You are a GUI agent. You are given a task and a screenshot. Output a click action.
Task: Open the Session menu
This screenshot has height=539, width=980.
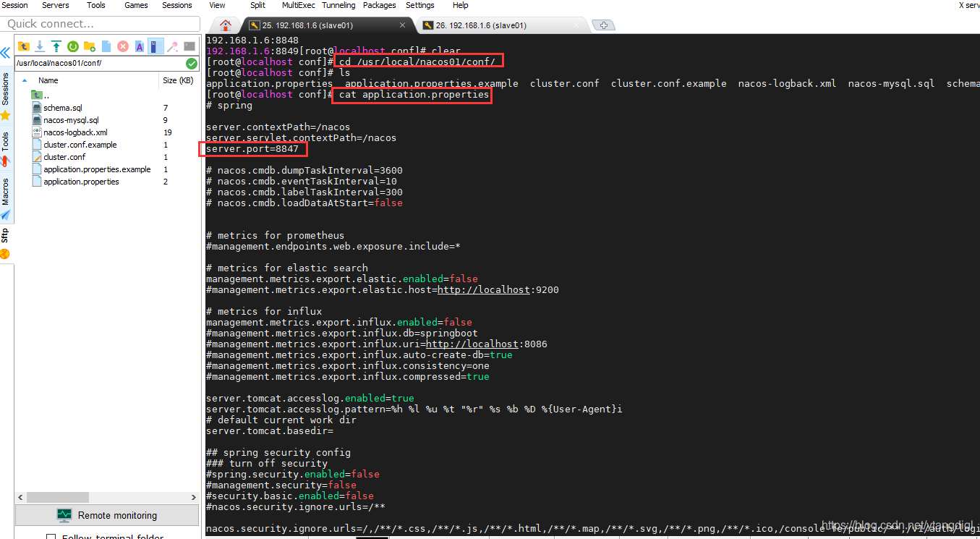point(14,5)
